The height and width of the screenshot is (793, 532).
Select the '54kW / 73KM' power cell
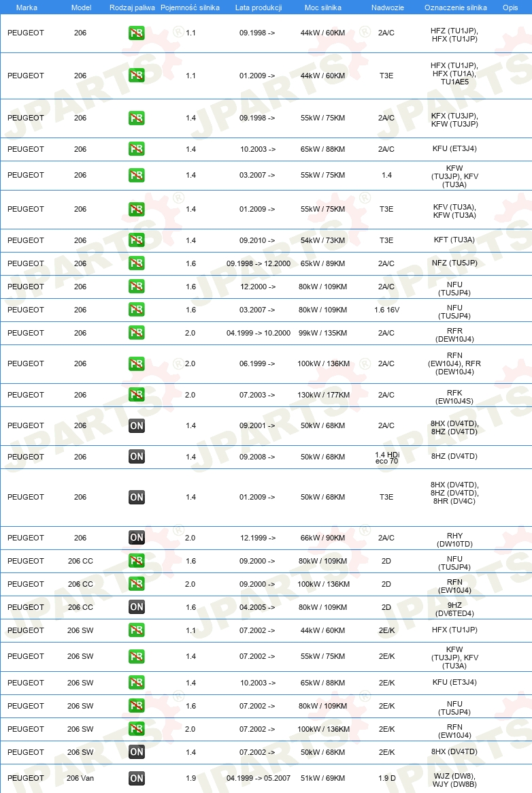tap(323, 240)
